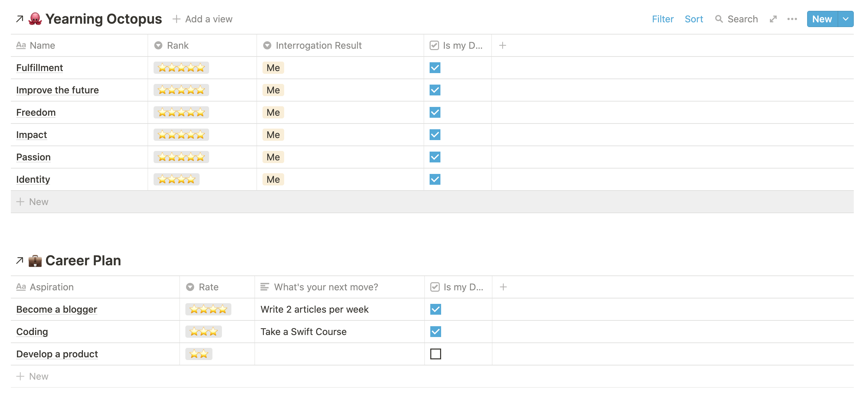Uncheck the Coding row checkbox
Image resolution: width=868 pixels, height=402 pixels.
(x=436, y=332)
